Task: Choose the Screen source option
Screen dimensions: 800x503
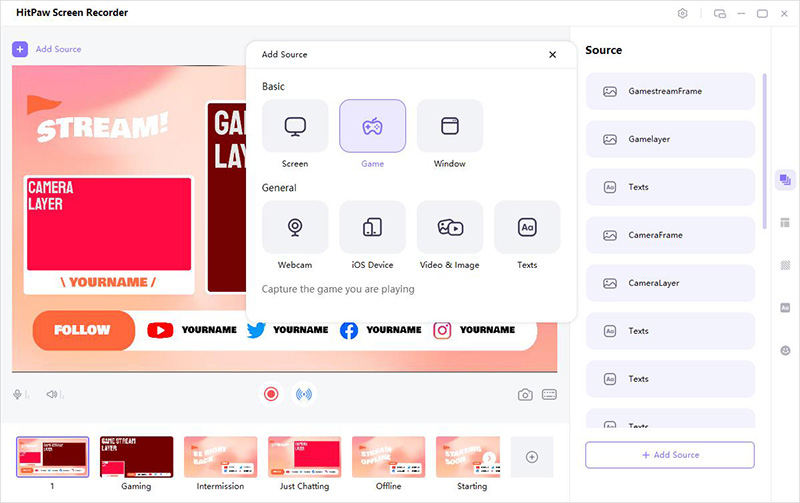Action: coord(295,127)
